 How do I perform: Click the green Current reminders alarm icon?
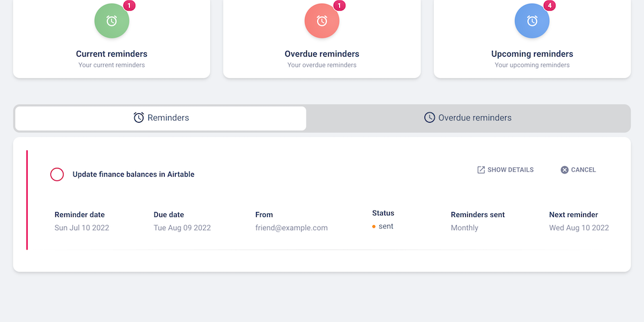point(111,21)
